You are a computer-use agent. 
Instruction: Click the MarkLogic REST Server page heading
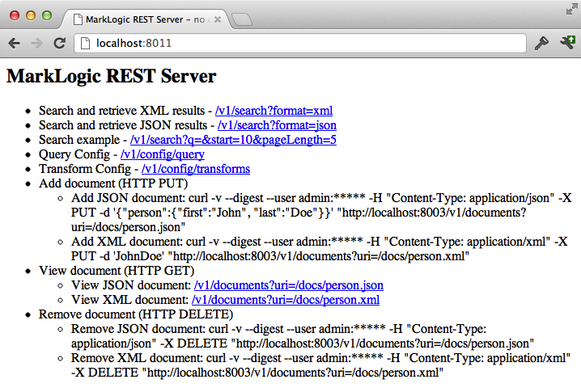tap(111, 76)
